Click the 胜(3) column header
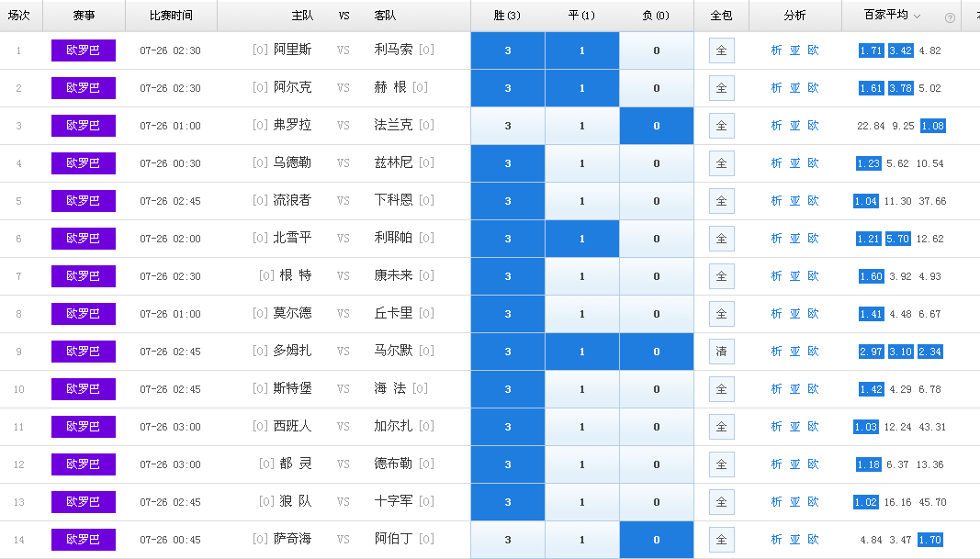 pos(507,16)
